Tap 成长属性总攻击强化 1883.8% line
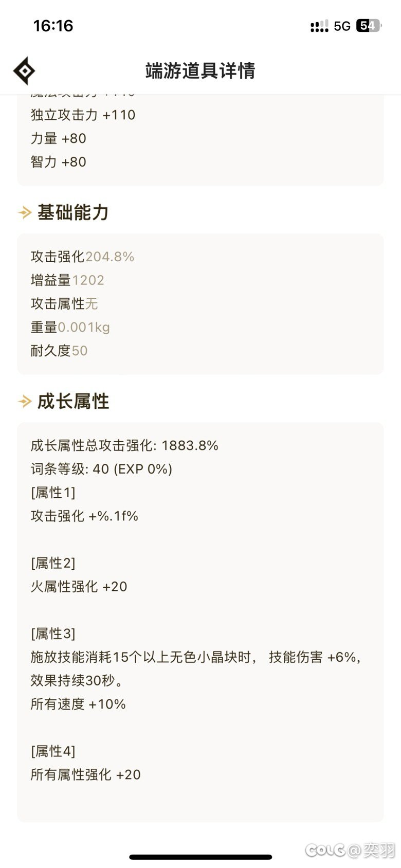 pyautogui.click(x=124, y=445)
